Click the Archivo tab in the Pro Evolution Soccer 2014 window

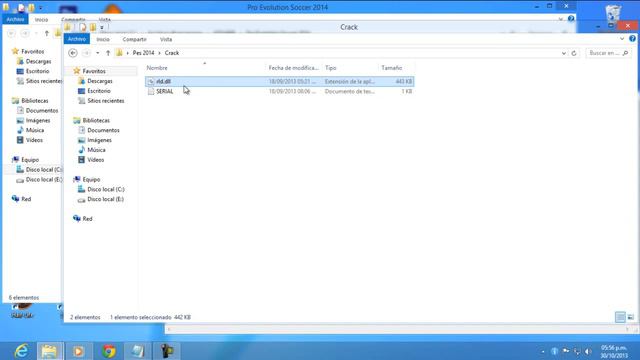pos(15,19)
